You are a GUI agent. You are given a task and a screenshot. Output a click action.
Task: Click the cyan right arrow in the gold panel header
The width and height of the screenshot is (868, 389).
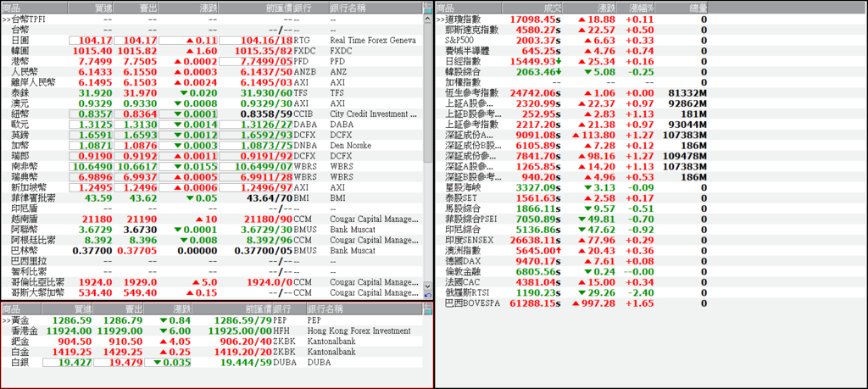[x=428, y=312]
